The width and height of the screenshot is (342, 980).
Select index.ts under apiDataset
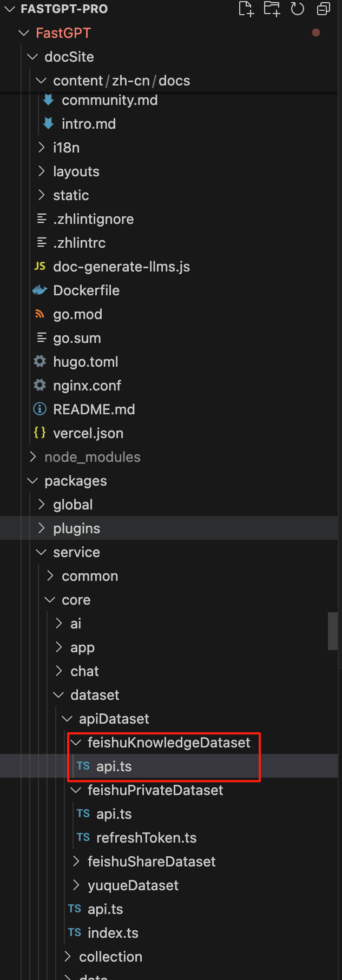point(113,933)
